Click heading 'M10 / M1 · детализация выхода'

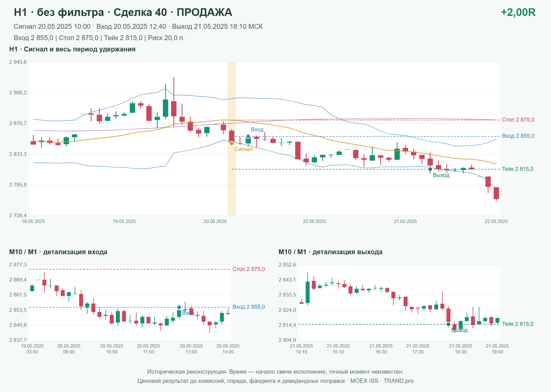331,252
